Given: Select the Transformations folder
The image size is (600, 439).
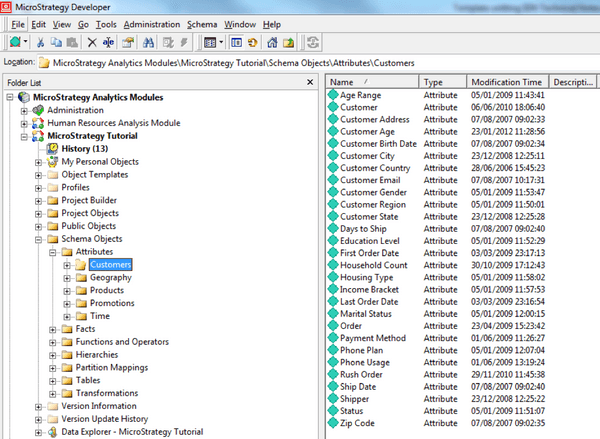Looking at the screenshot, I should click(107, 393).
